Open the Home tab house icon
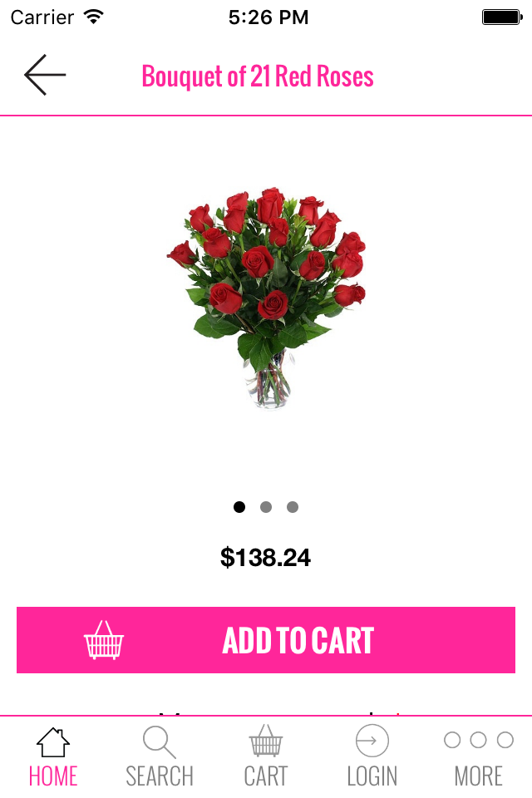Image resolution: width=532 pixels, height=798 pixels. 53,742
